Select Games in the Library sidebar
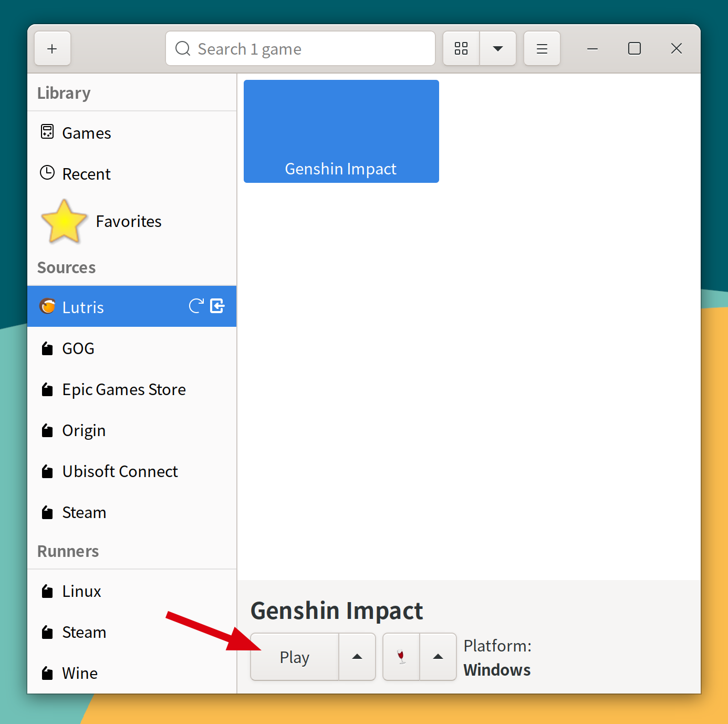728x724 pixels. point(132,133)
